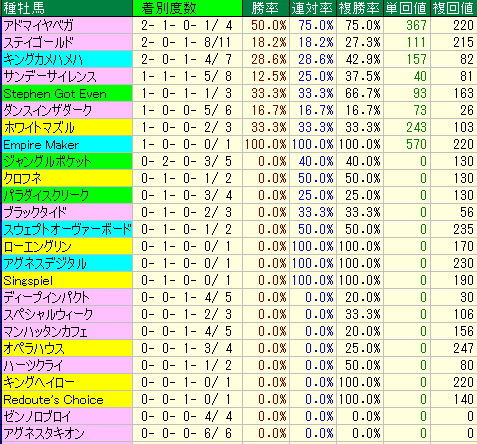Click the 複回値 column header

click(454, 8)
